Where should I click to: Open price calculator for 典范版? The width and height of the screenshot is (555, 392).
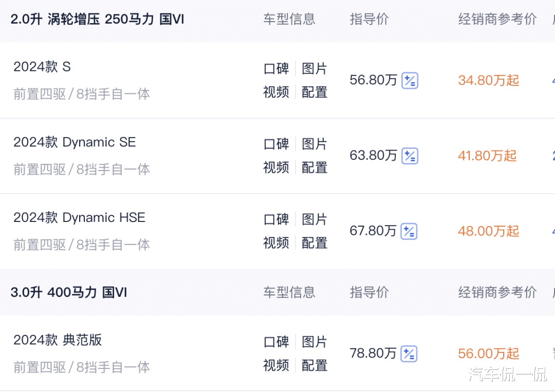(409, 354)
